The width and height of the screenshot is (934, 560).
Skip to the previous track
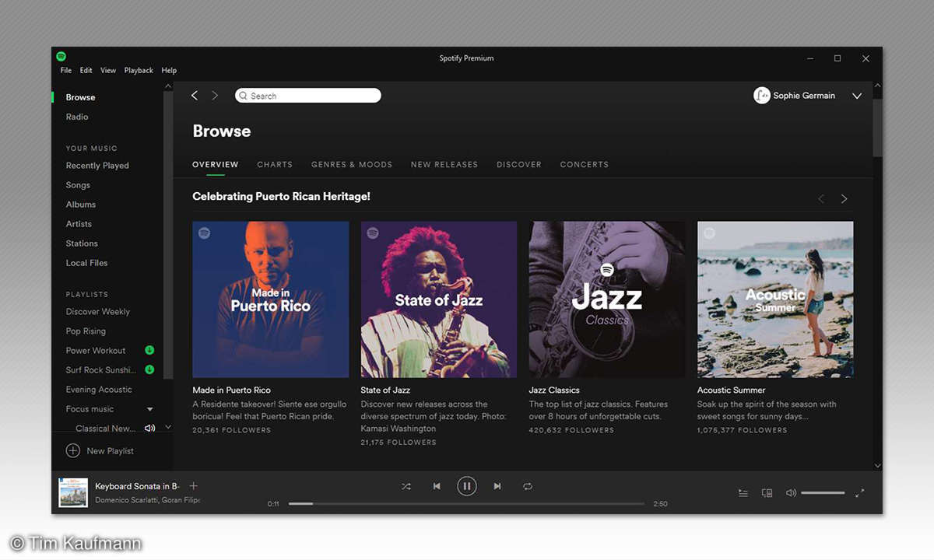(x=437, y=486)
